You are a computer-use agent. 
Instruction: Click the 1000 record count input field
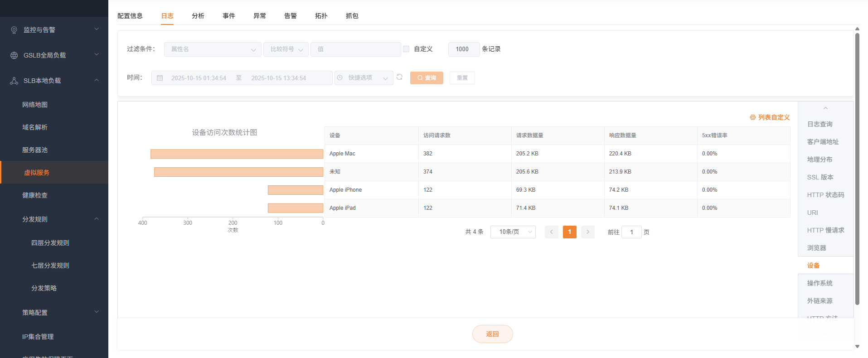463,49
